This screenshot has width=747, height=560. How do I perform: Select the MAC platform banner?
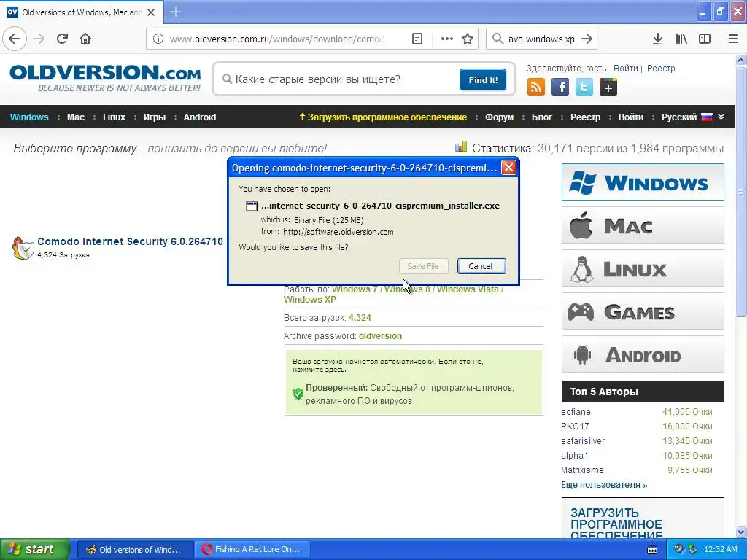tap(643, 225)
